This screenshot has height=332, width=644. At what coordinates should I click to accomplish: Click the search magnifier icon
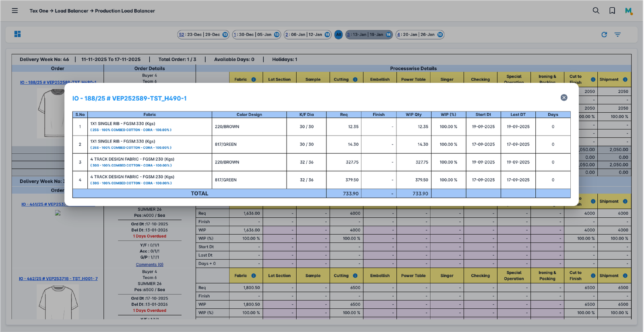coord(596,11)
